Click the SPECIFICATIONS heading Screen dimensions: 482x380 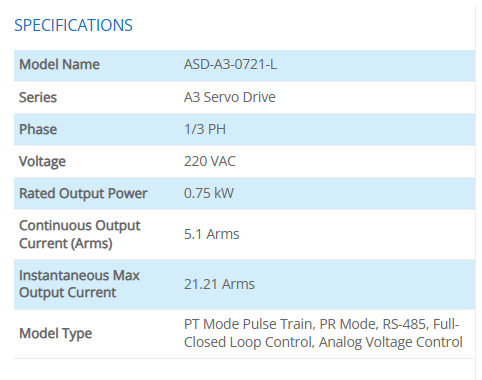[73, 25]
